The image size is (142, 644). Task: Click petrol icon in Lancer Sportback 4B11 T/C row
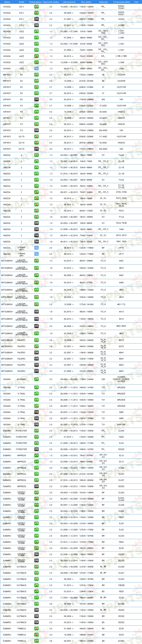(36, 305)
